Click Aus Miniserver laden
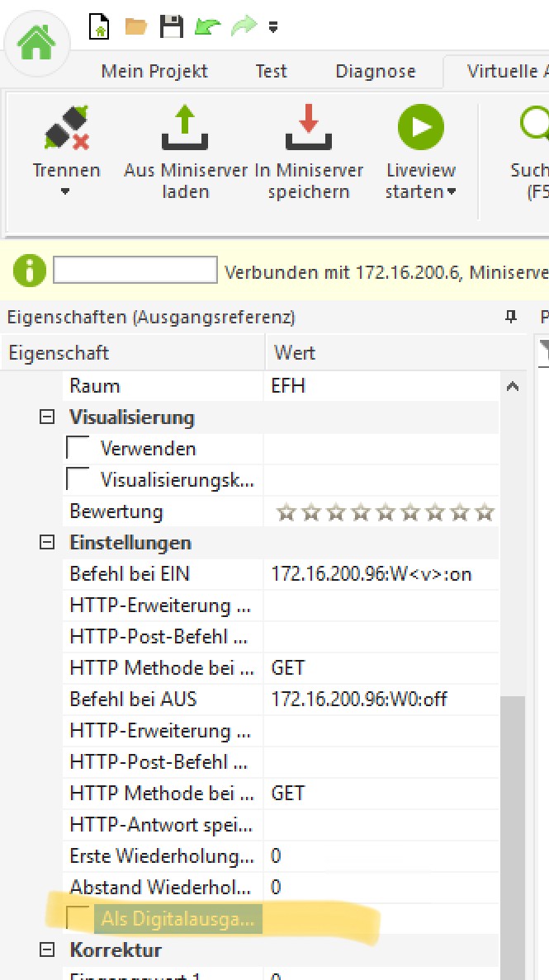This screenshot has height=980, width=549. 185,152
